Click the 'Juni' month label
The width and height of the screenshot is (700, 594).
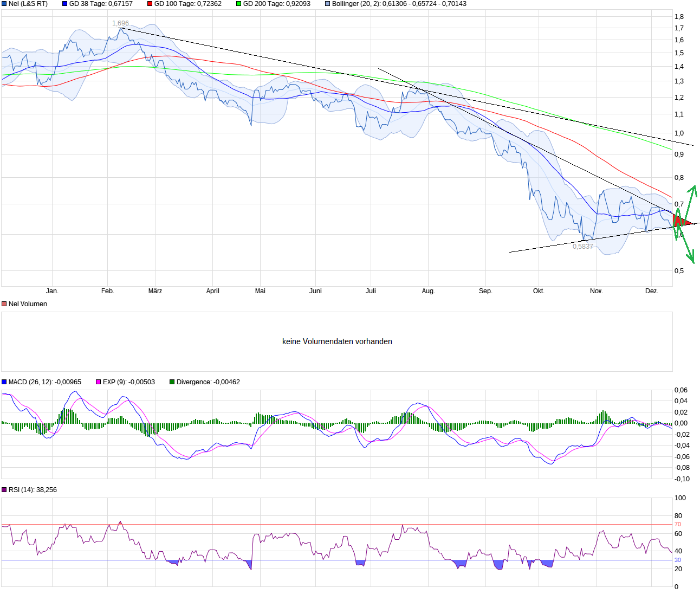(315, 291)
